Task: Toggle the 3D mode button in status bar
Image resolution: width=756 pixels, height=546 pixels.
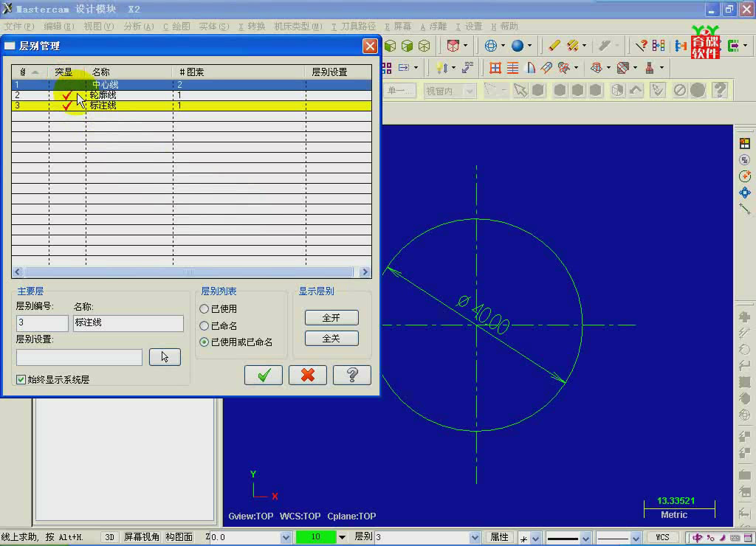Action: pos(110,537)
